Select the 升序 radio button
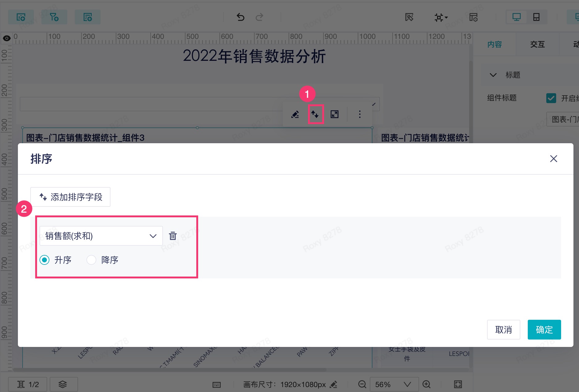The image size is (579, 392). pyautogui.click(x=44, y=260)
